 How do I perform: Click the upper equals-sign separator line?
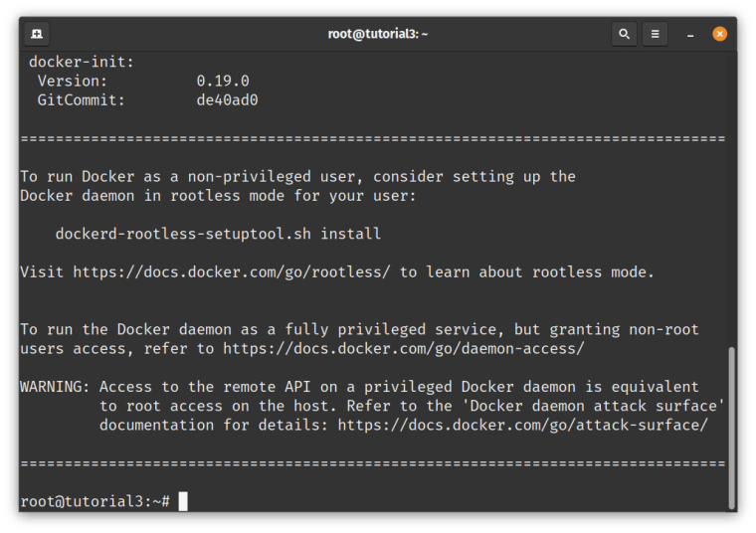coord(373,139)
